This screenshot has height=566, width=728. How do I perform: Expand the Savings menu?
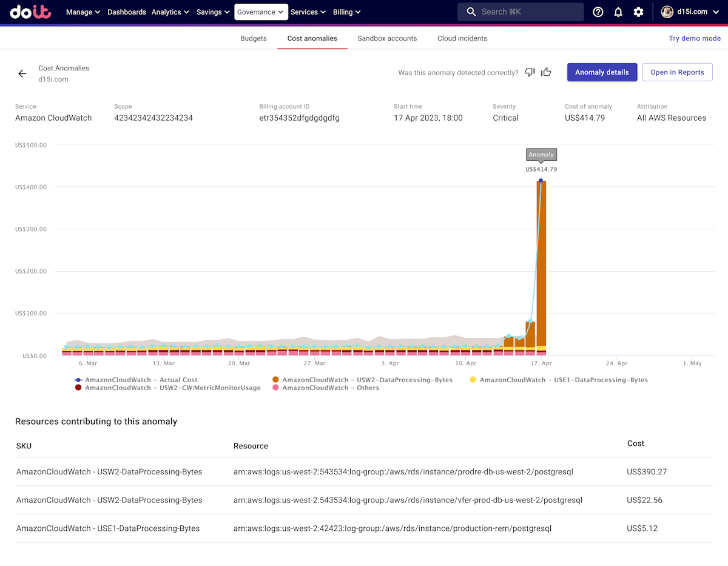213,12
